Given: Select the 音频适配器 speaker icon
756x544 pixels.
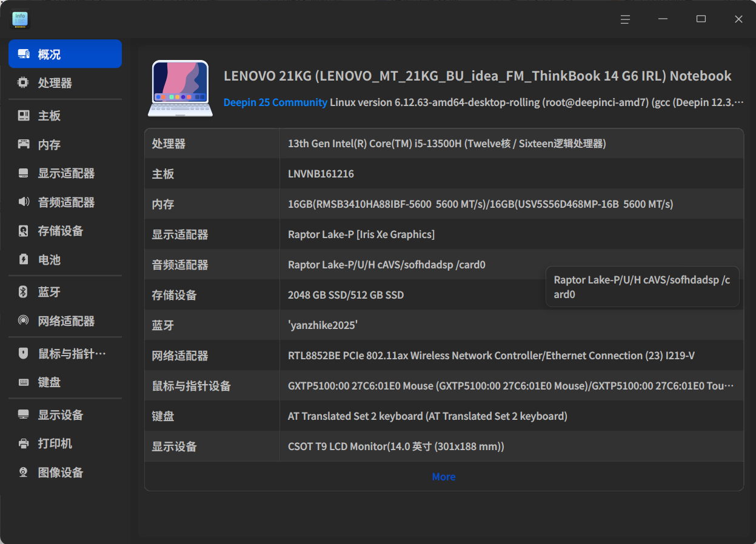Looking at the screenshot, I should pyautogui.click(x=24, y=202).
